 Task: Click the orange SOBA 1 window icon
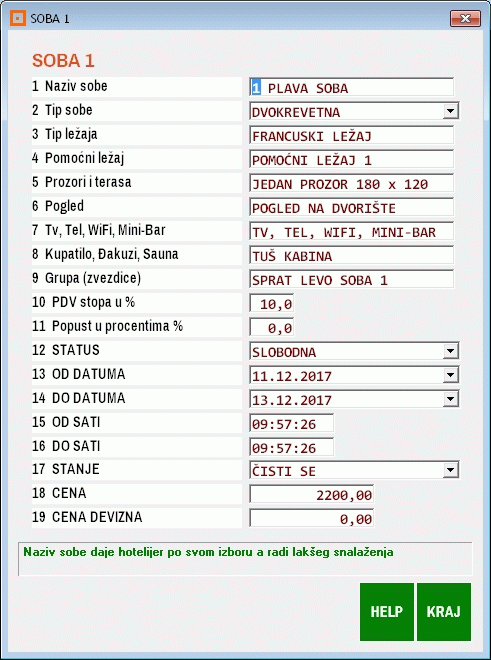click(18, 19)
